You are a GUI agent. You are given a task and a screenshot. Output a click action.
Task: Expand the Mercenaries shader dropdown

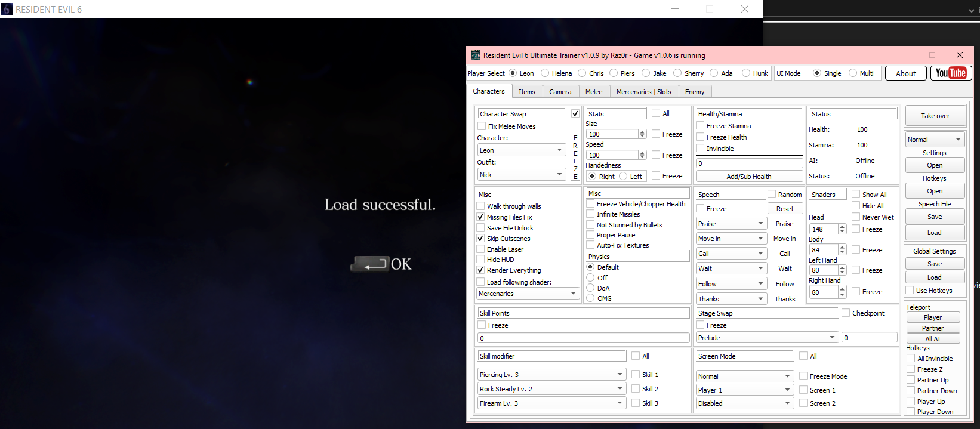pos(528,294)
